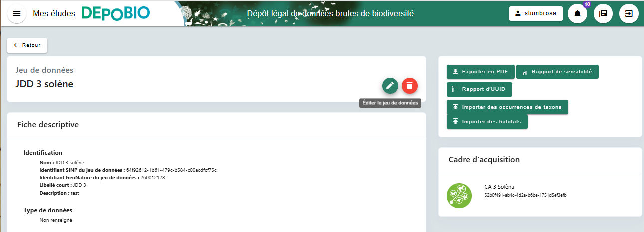Click the pencil icon to edit dataset
644x232 pixels.
point(390,86)
